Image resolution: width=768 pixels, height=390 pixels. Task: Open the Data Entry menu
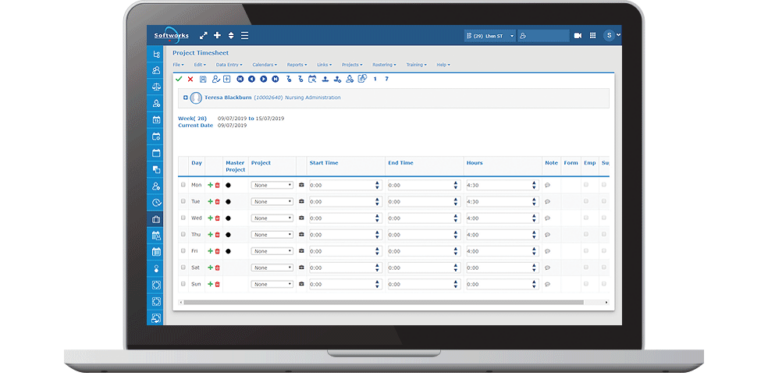tap(229, 65)
